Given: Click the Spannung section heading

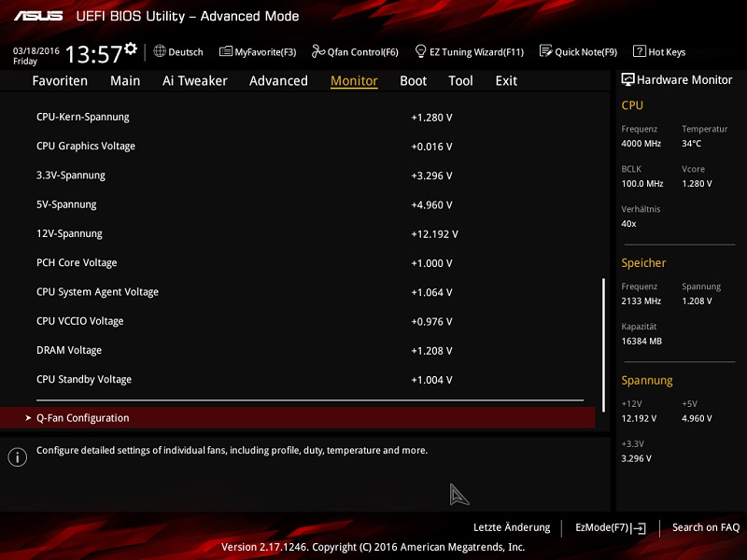Looking at the screenshot, I should pos(647,381).
